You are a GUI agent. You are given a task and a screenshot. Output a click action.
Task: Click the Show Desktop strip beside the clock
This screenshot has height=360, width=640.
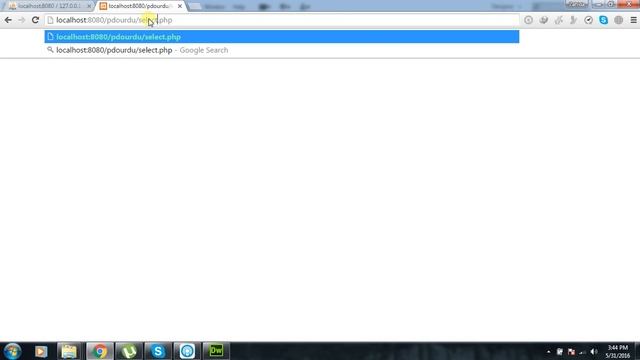coord(637,351)
